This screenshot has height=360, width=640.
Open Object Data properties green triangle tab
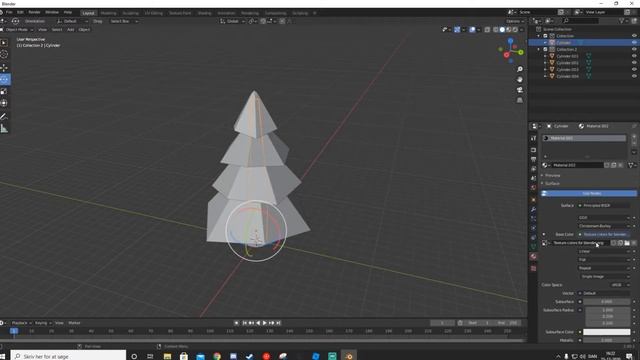pos(533,247)
